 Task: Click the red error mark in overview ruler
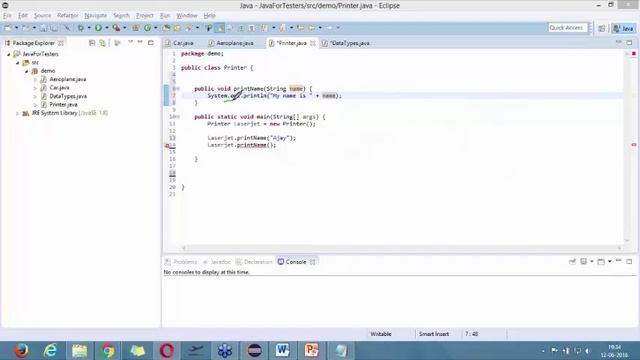tap(633, 144)
